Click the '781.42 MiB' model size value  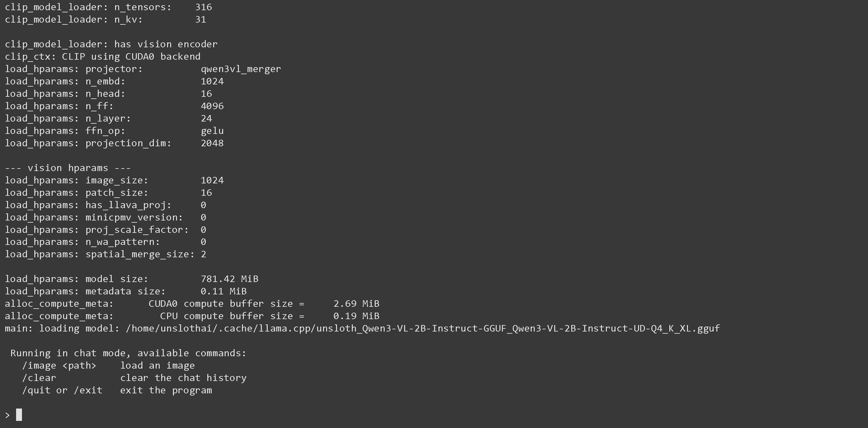pyautogui.click(x=229, y=279)
